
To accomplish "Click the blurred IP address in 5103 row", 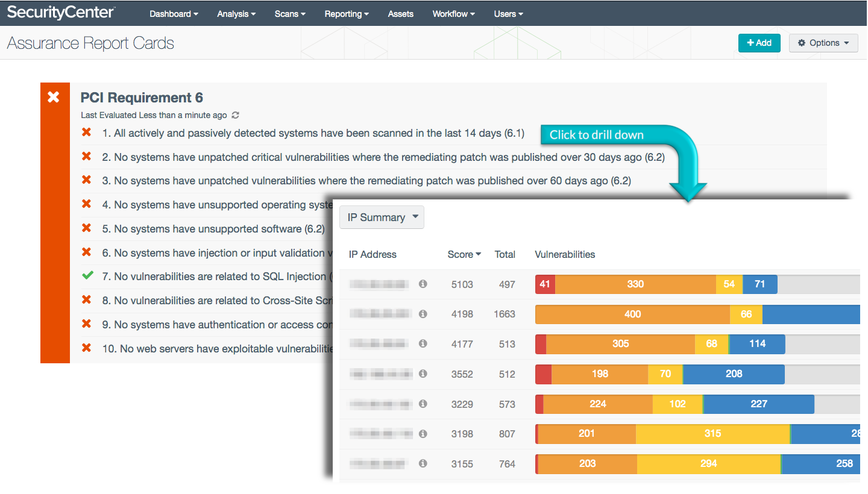I will tap(380, 284).
